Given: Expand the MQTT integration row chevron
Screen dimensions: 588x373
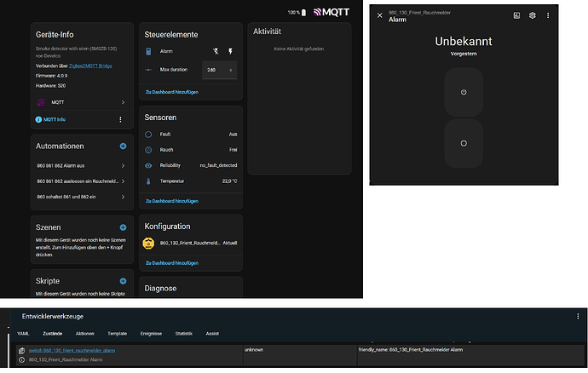Looking at the screenshot, I should tap(123, 102).
